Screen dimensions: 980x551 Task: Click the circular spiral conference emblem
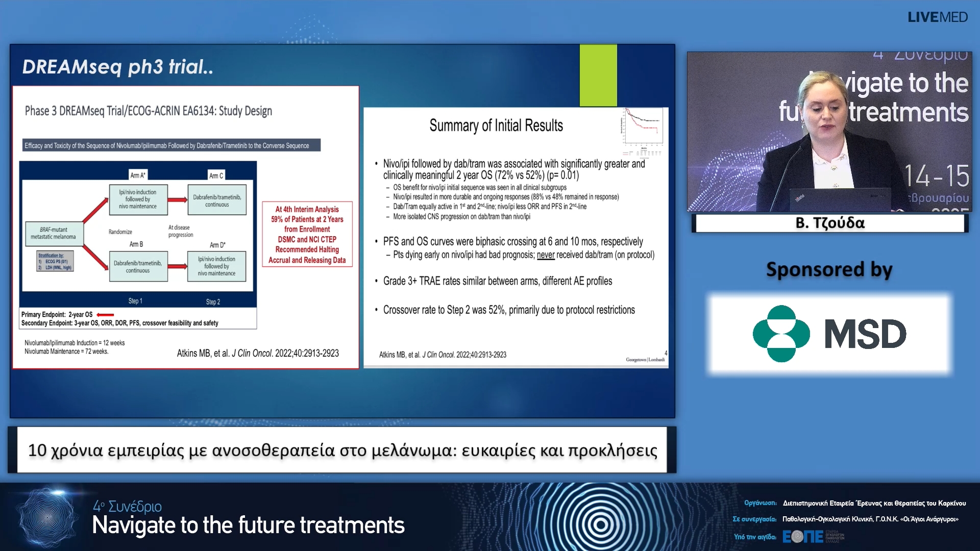pos(47,517)
